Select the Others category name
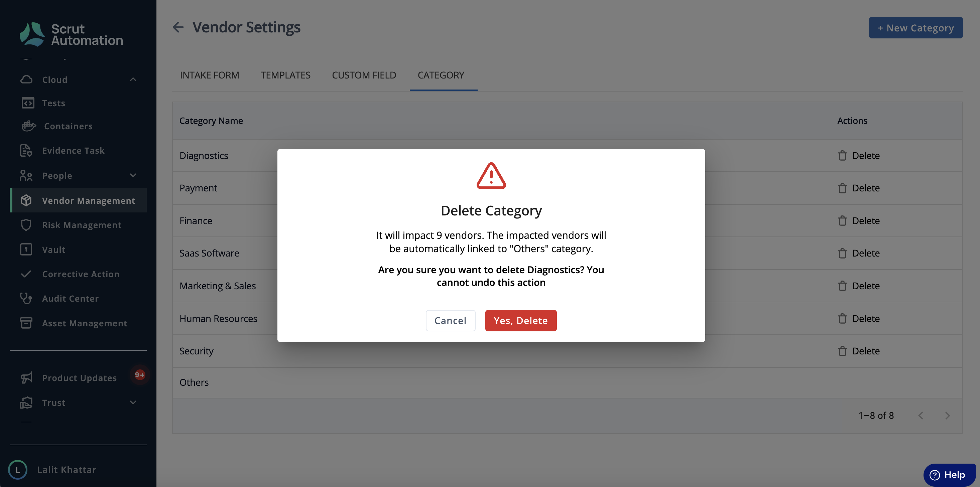980x487 pixels. pyautogui.click(x=194, y=382)
